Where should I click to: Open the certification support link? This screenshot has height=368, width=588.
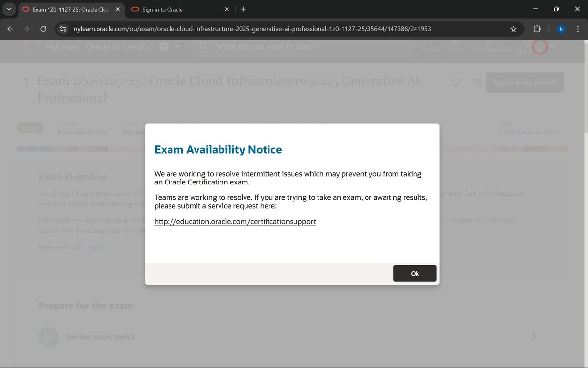click(x=235, y=221)
